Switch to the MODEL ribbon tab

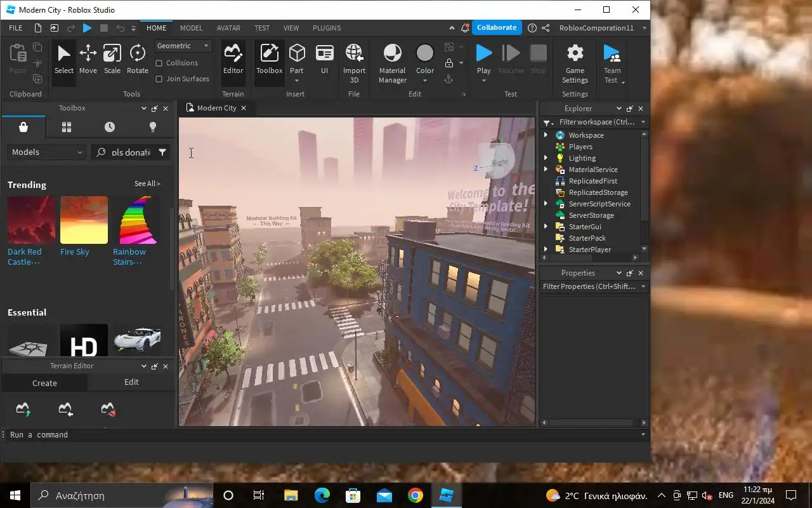click(x=192, y=28)
